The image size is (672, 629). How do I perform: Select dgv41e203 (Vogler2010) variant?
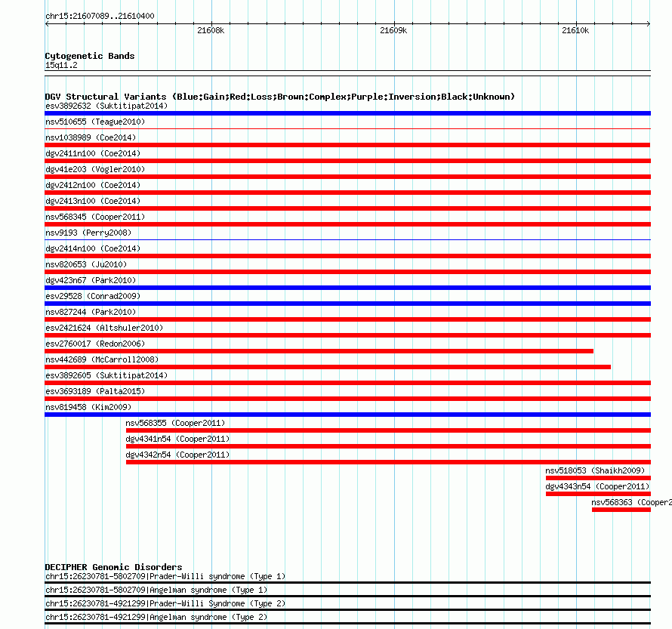(95, 169)
